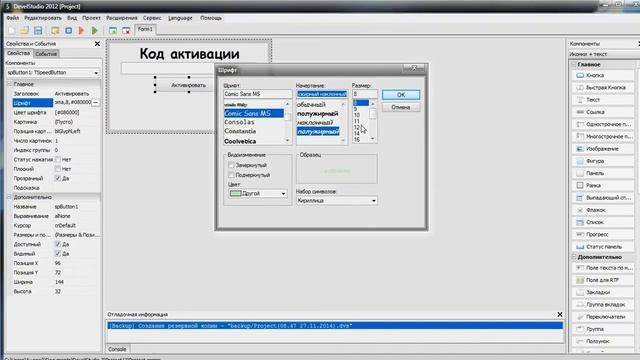This screenshot has height=360, width=640.
Task: Toggle the Статус нажатия property checkbox
Action: click(58, 160)
